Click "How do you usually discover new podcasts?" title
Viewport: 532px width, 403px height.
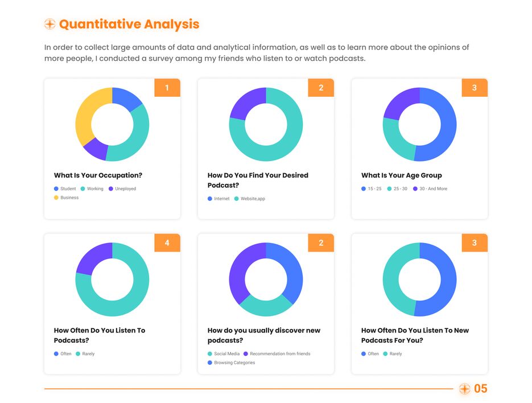point(263,335)
